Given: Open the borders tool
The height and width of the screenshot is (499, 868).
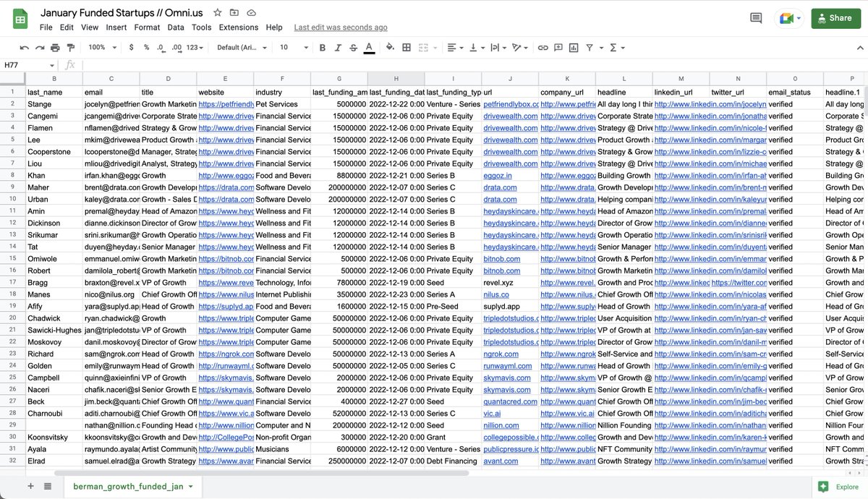Looking at the screenshot, I should tap(407, 47).
